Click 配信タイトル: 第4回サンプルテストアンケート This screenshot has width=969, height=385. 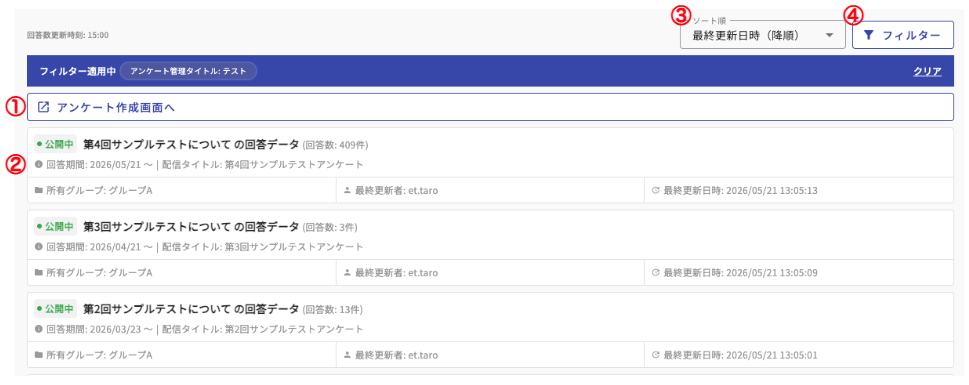[x=262, y=165]
